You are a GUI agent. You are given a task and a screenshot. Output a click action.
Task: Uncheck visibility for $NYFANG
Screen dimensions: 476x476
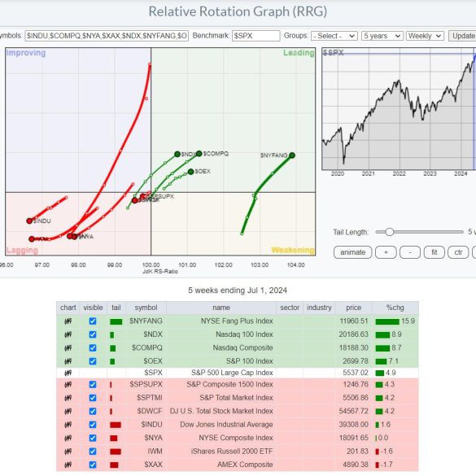point(93,321)
